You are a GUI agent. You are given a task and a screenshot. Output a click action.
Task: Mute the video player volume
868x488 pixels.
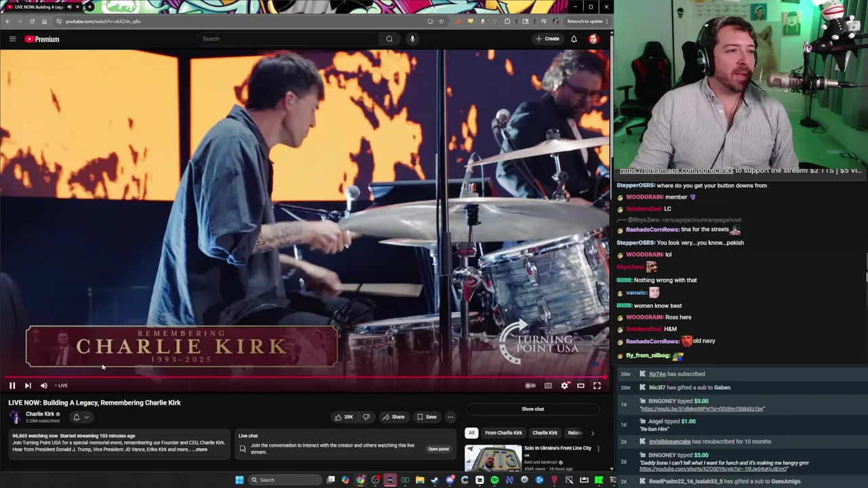click(44, 386)
